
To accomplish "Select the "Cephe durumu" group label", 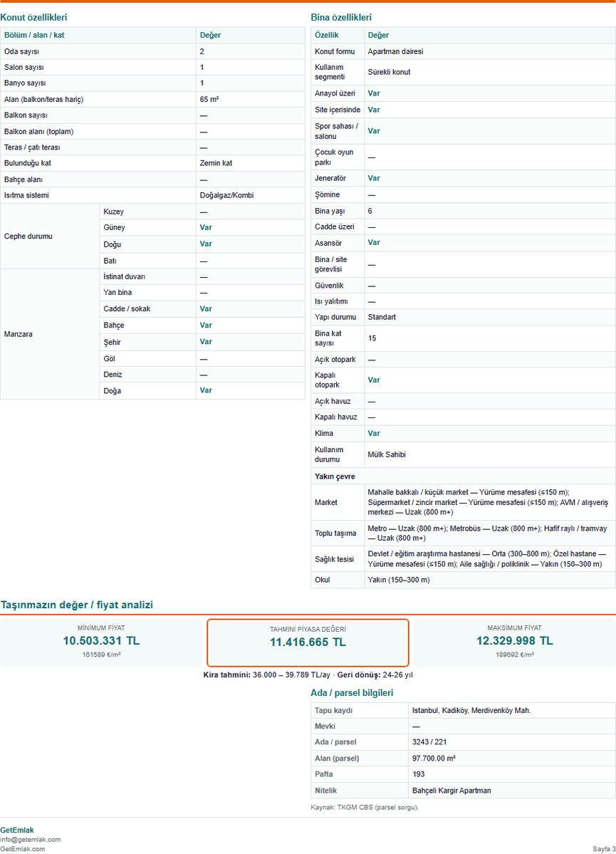I will (x=28, y=236).
